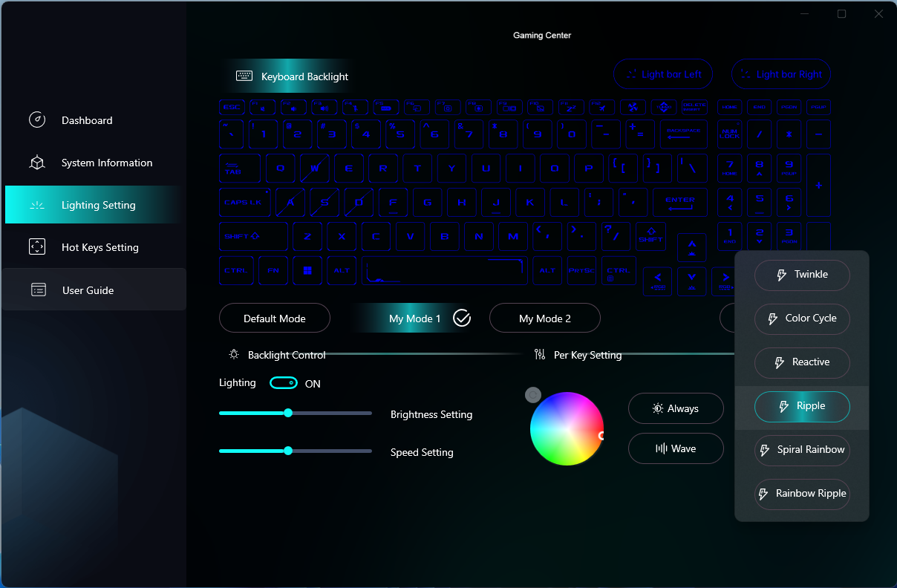897x588 pixels.
Task: Toggle the Lighting ON switch
Action: (284, 383)
